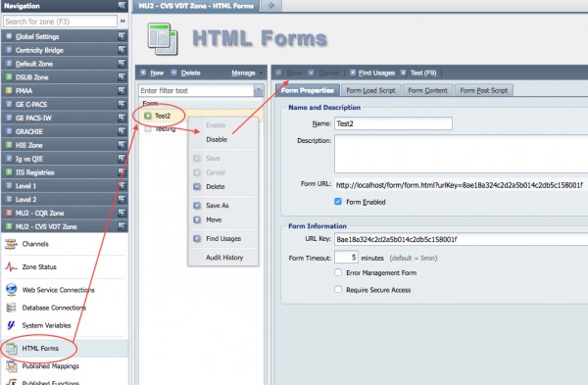588x385 pixels.
Task: Click the Search for zone field
Action: tap(60, 22)
